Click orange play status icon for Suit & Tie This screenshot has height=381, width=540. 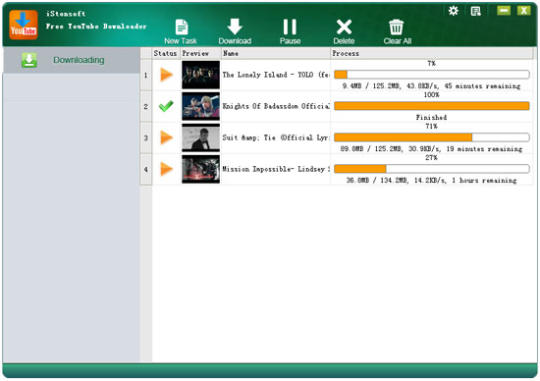coord(166,137)
